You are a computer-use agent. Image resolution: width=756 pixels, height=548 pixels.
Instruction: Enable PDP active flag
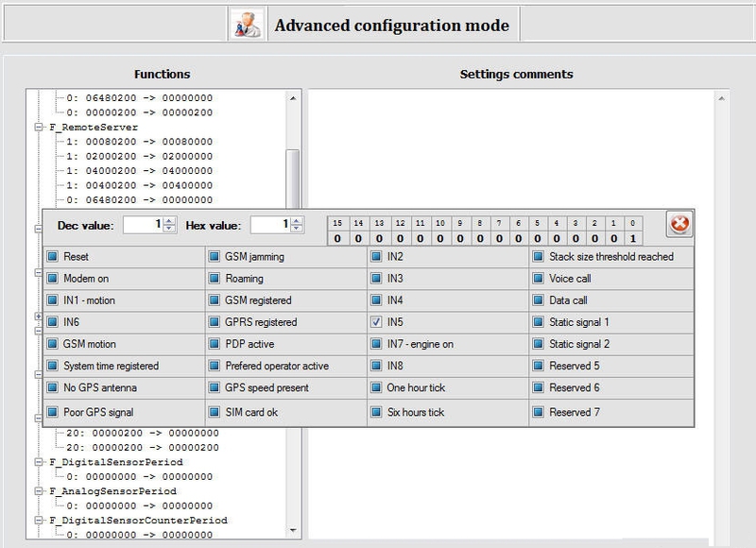(215, 344)
